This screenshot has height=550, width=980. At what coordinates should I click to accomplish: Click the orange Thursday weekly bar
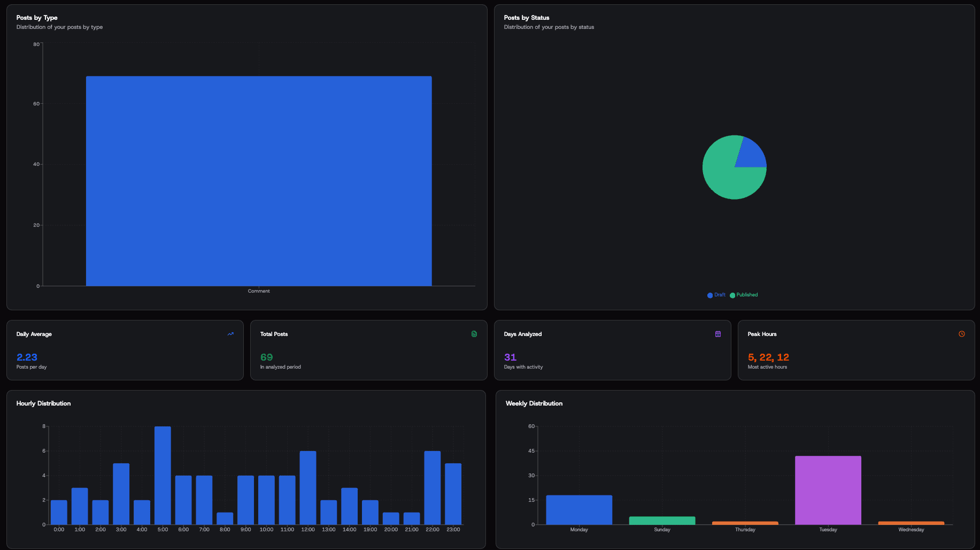(x=745, y=523)
